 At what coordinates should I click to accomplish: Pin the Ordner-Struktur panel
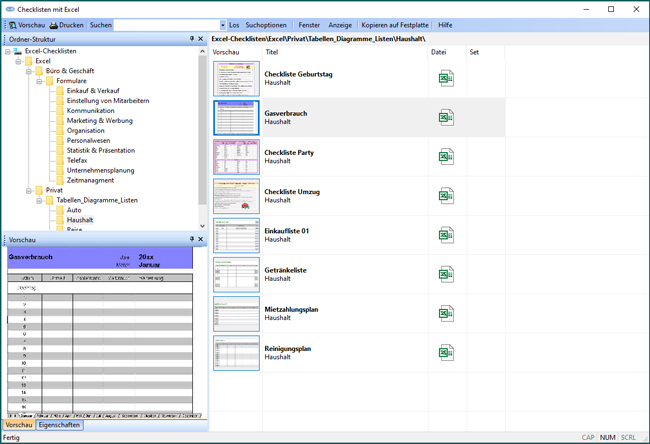click(x=192, y=39)
